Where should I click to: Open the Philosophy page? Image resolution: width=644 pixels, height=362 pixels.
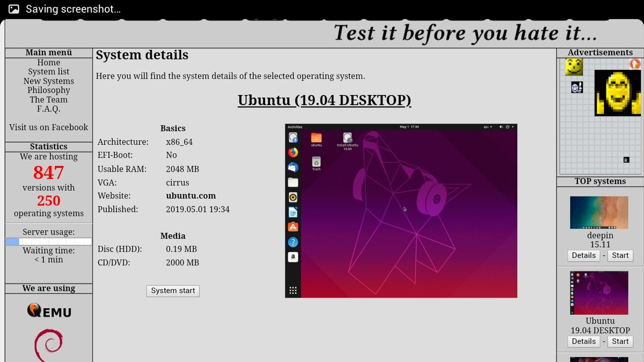tap(49, 90)
